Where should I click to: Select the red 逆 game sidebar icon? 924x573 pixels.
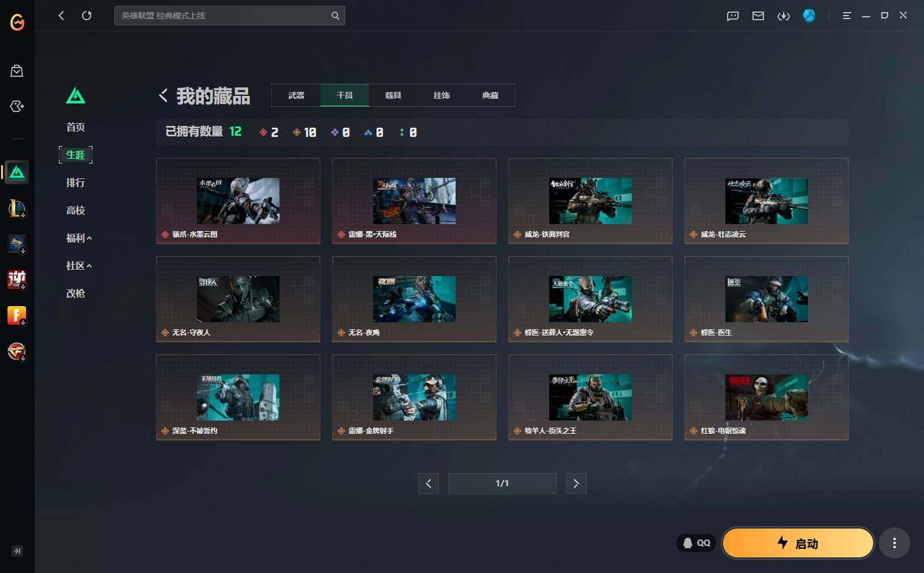(x=17, y=280)
